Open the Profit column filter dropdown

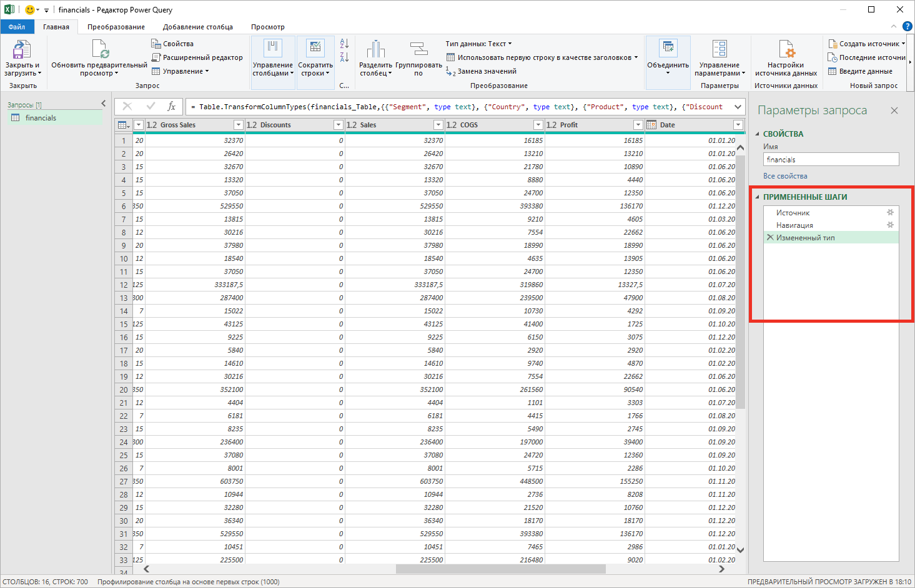[638, 125]
